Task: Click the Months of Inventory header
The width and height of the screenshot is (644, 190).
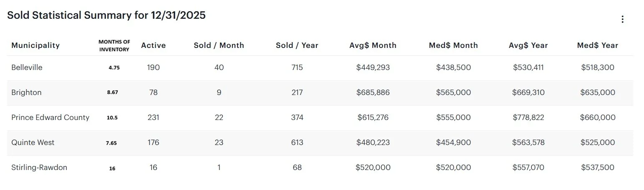Action: (x=114, y=45)
